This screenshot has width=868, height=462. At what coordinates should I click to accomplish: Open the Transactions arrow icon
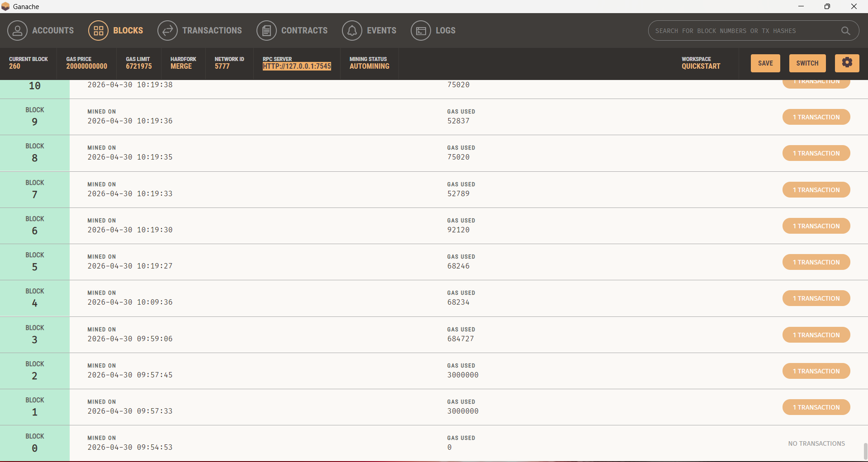(x=167, y=31)
